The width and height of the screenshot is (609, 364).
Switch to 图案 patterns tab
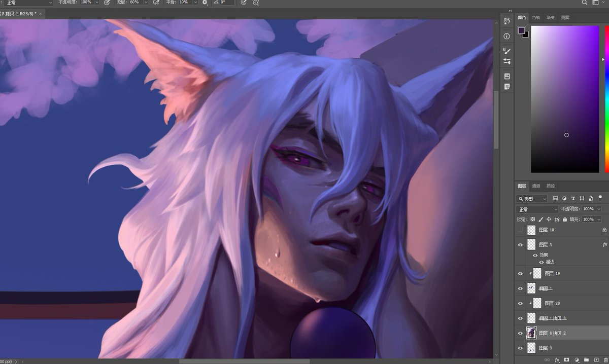(x=565, y=18)
